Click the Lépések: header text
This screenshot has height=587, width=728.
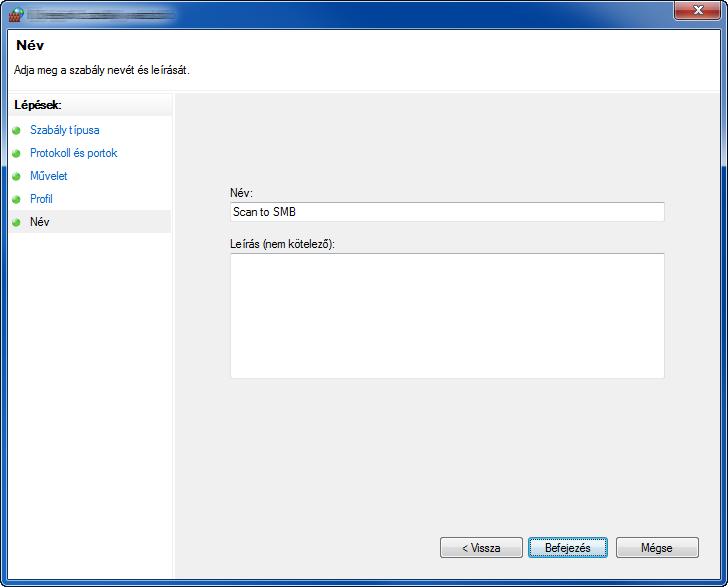pyautogui.click(x=38, y=105)
